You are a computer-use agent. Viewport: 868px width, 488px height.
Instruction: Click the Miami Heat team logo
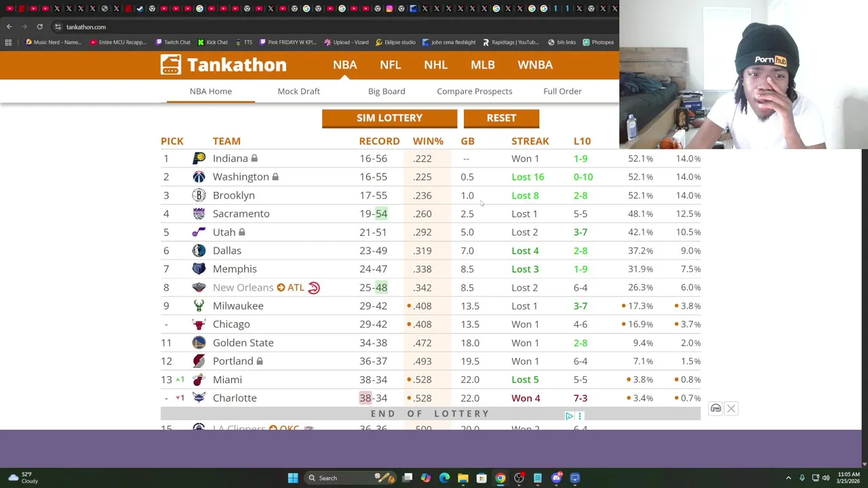coord(199,380)
